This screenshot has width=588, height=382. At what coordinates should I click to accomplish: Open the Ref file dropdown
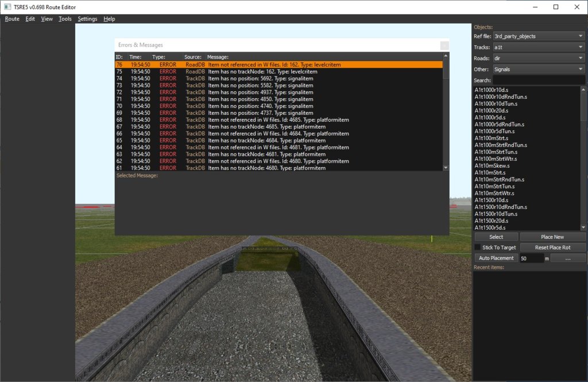[539, 36]
